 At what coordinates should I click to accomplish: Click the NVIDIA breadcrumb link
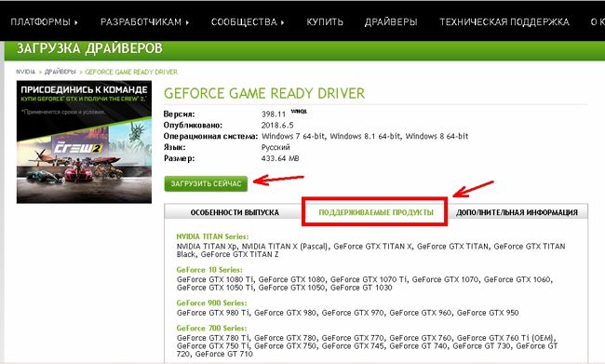(25, 72)
